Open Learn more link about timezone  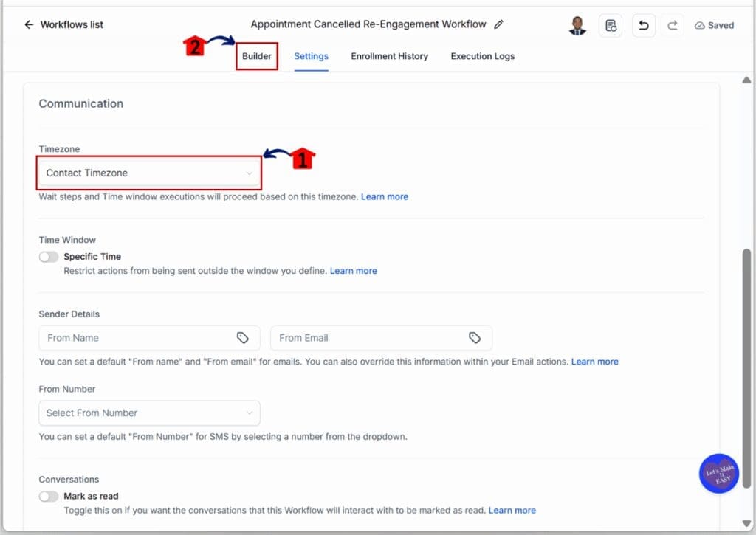[x=384, y=196]
